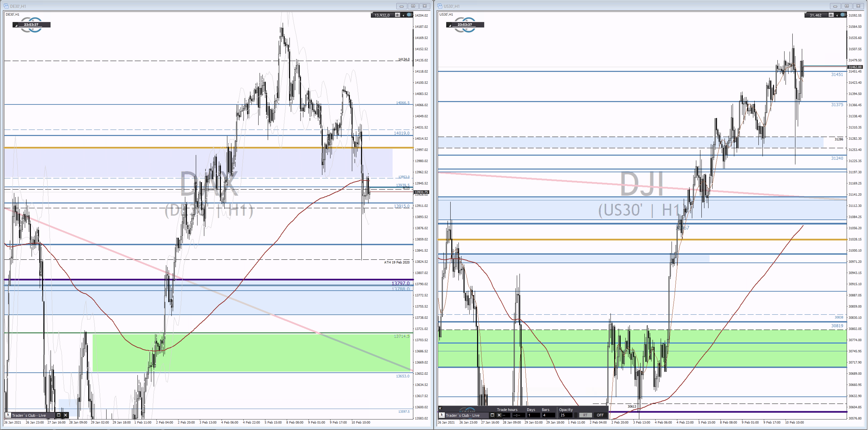Click DE30',H1 symbol label inside left chart
868x430 pixels.
pos(12,14)
